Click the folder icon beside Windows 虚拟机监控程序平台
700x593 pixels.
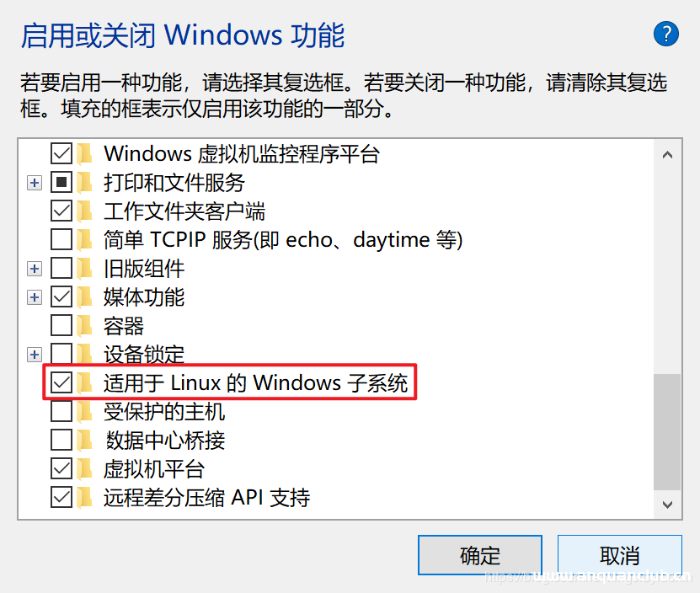click(x=84, y=153)
